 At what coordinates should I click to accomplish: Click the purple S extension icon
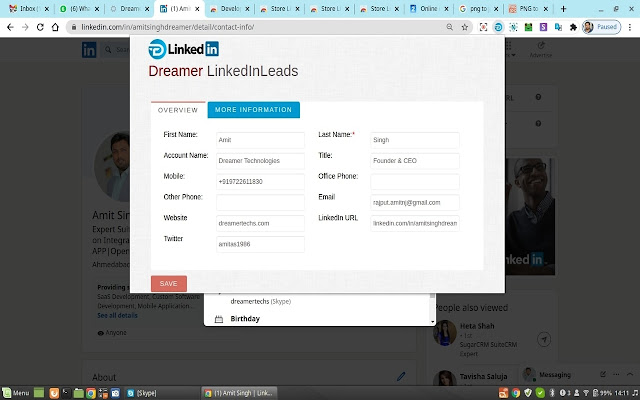pyautogui.click(x=543, y=27)
